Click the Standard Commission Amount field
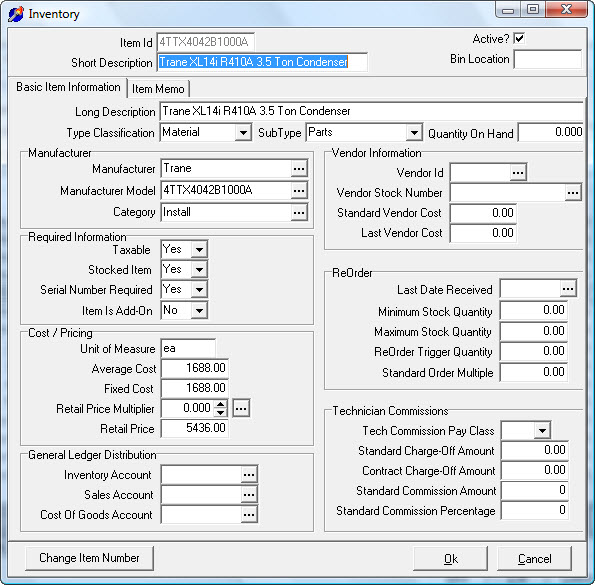The height and width of the screenshot is (585, 595). [534, 491]
